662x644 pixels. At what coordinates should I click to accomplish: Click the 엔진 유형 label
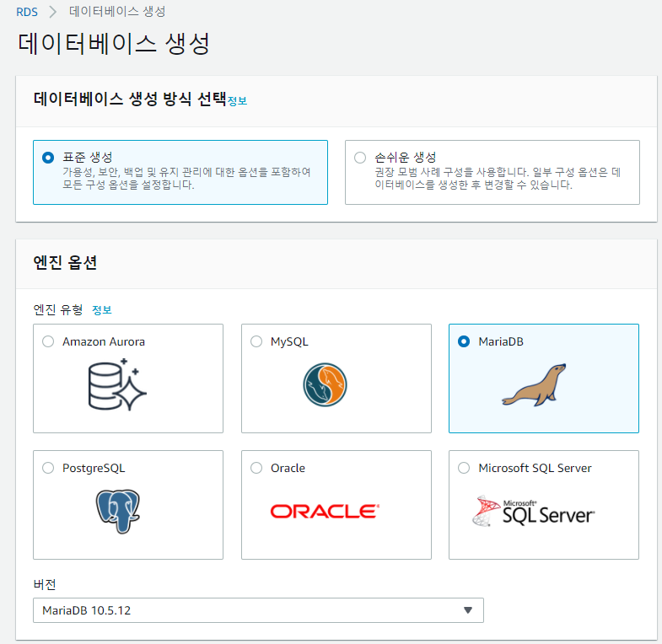point(58,310)
